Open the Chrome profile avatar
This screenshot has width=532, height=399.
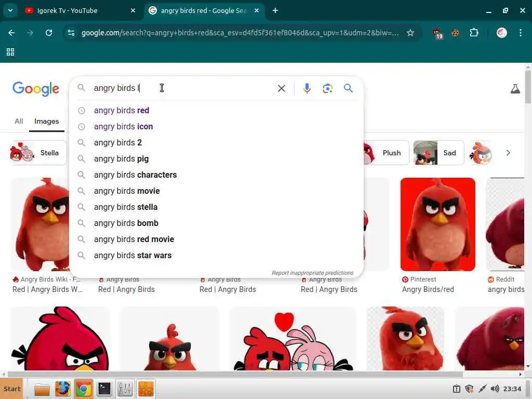502,33
